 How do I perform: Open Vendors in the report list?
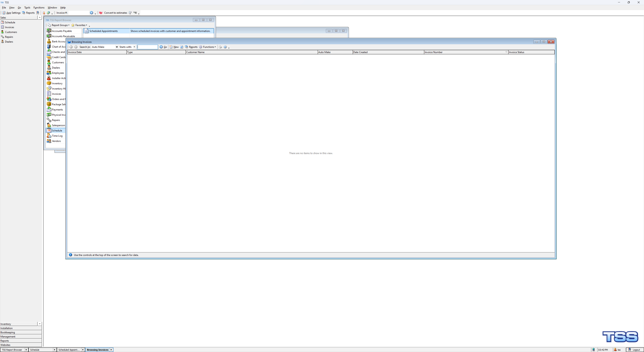(56, 141)
